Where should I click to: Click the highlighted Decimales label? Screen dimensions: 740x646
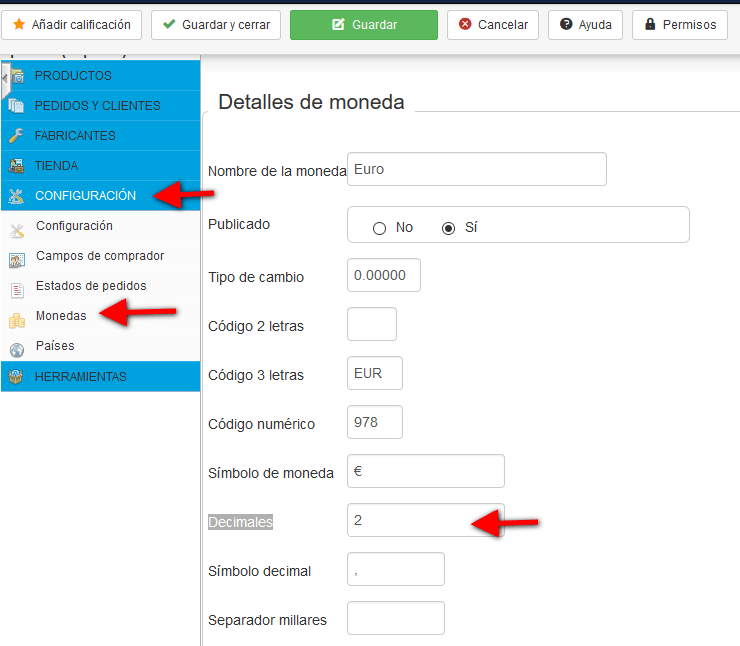(x=241, y=522)
